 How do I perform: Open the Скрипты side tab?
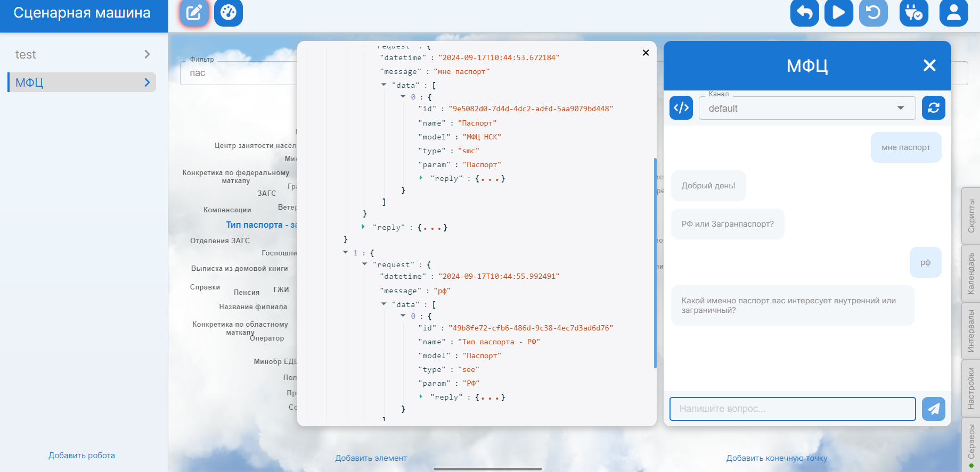click(x=971, y=216)
